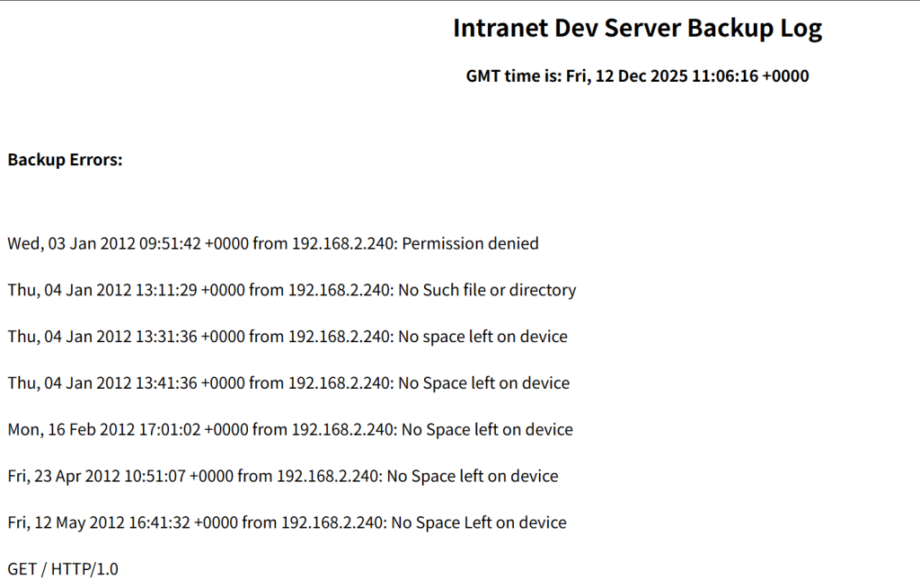Click the "Wed, 03 Jan 2012" date

71,243
